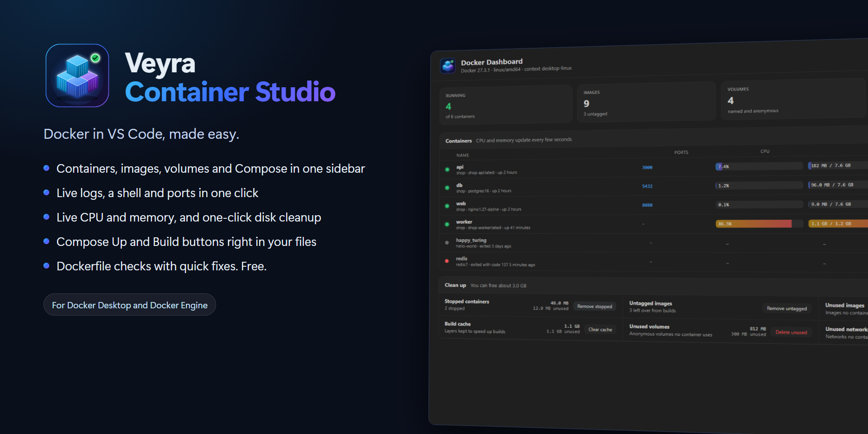This screenshot has height=434, width=868.
Task: Click the CPU column header
Action: coord(765,151)
